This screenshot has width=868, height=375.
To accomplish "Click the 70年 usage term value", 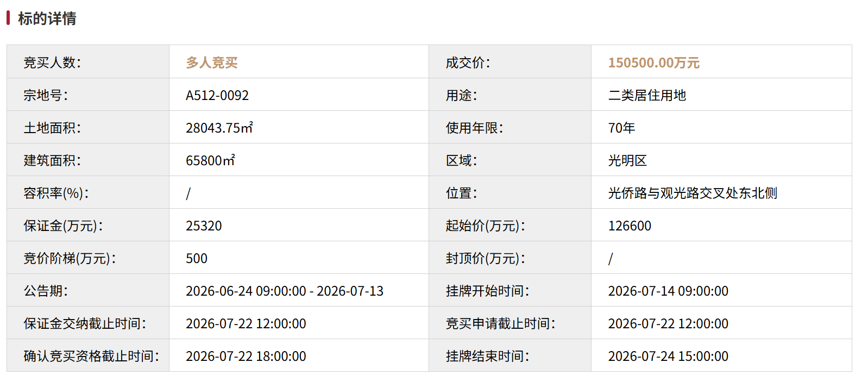I will click(621, 128).
